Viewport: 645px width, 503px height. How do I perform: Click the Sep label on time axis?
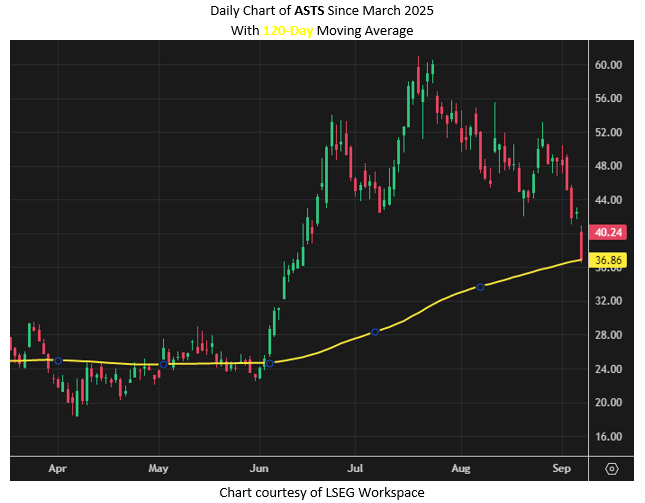(561, 468)
